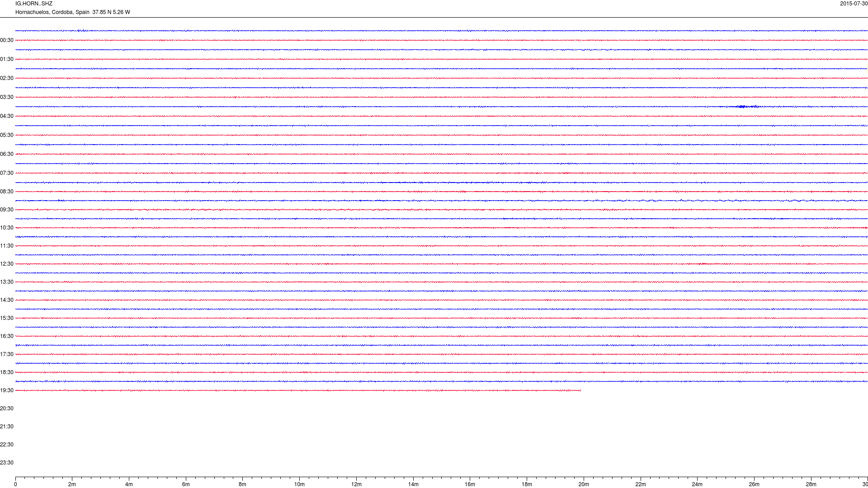Click the 30 minute axis end label
868x488 pixels.
pos(865,484)
